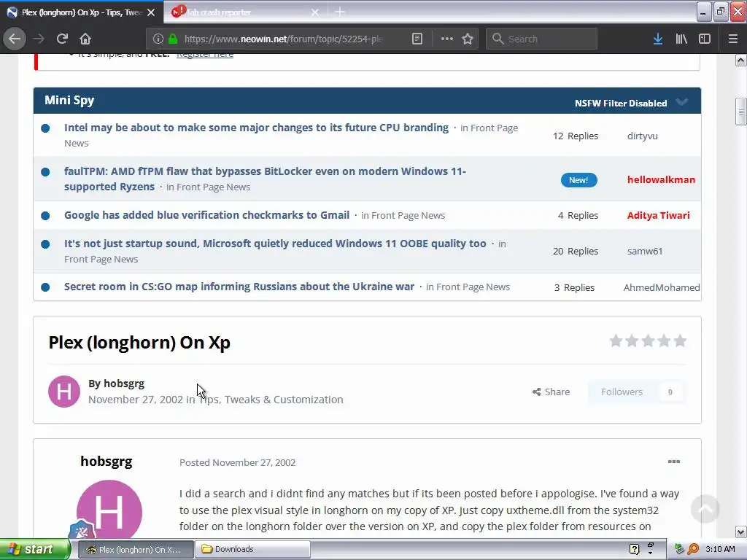
Task: Open the Intel CPU branding topic
Action: (x=256, y=128)
